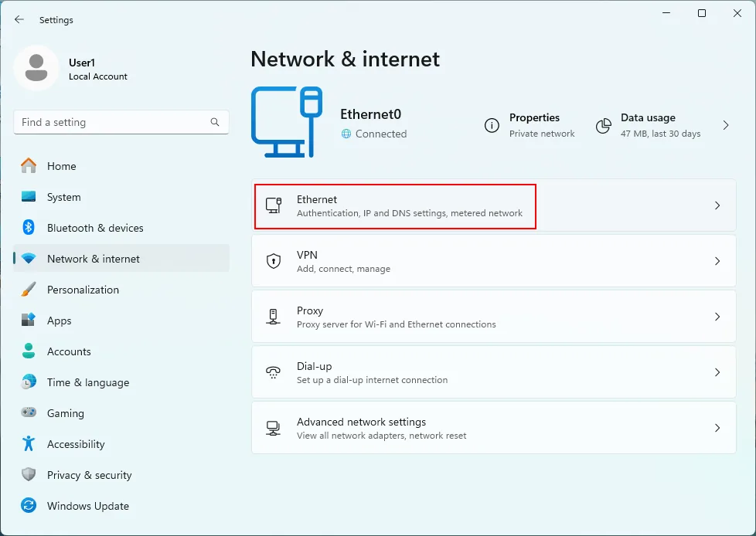756x536 pixels.
Task: Expand Data usage with its chevron
Action: click(726, 126)
